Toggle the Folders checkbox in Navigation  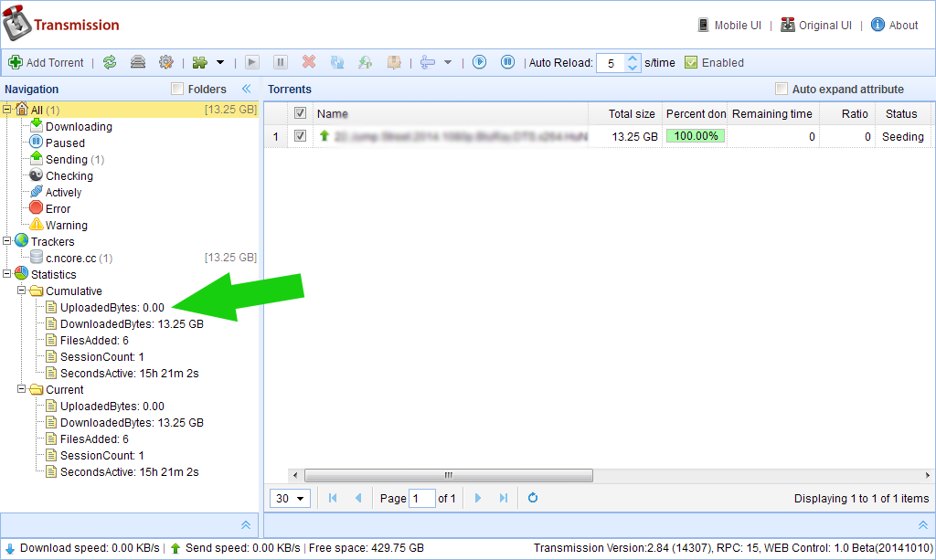coord(177,89)
